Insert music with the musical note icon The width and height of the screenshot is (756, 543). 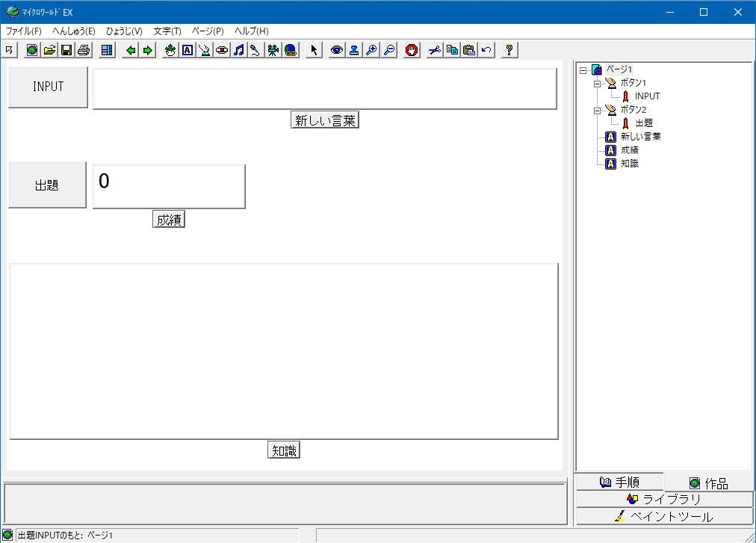(x=239, y=50)
